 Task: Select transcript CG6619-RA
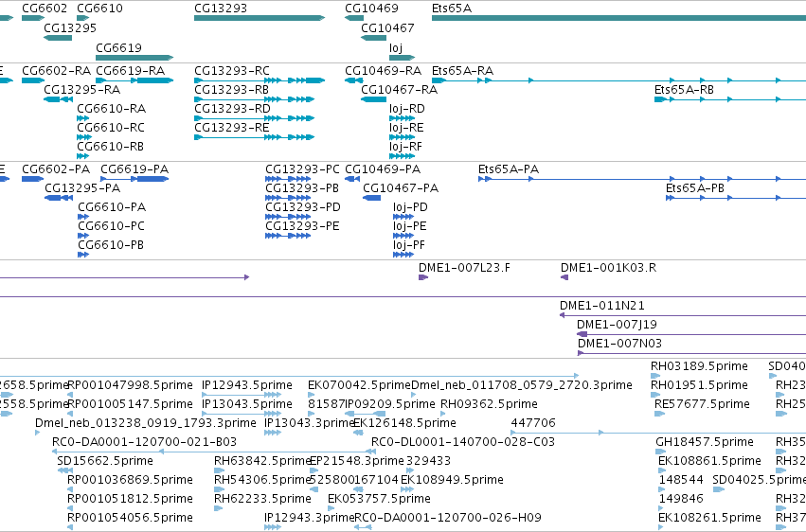[x=130, y=70]
